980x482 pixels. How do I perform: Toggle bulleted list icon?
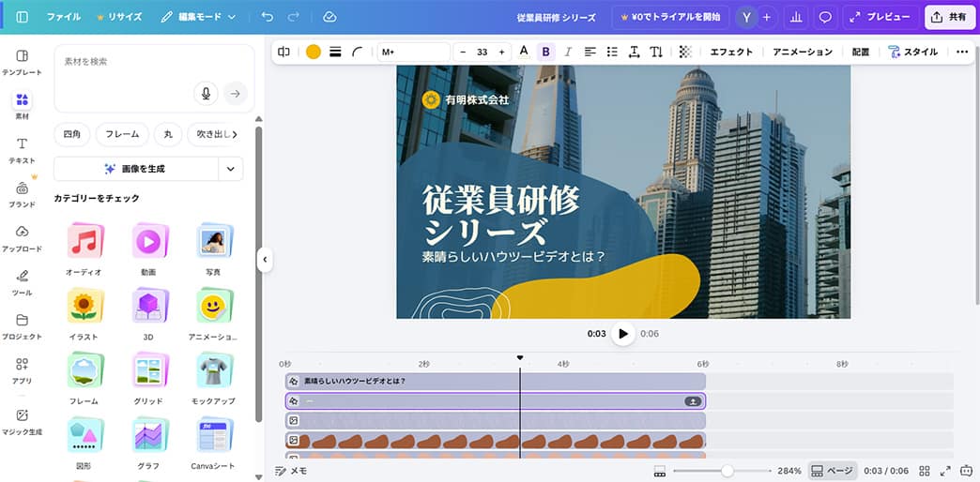click(x=612, y=52)
